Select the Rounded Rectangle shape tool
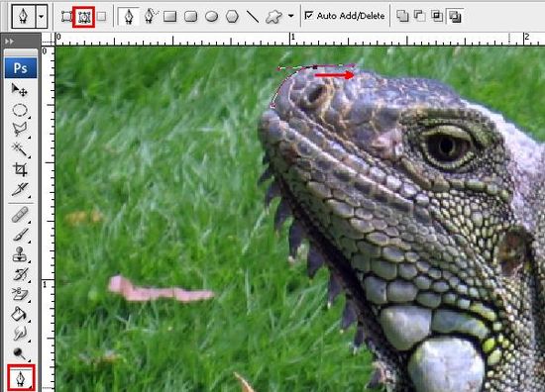The height and width of the screenshot is (392, 545). pyautogui.click(x=191, y=16)
